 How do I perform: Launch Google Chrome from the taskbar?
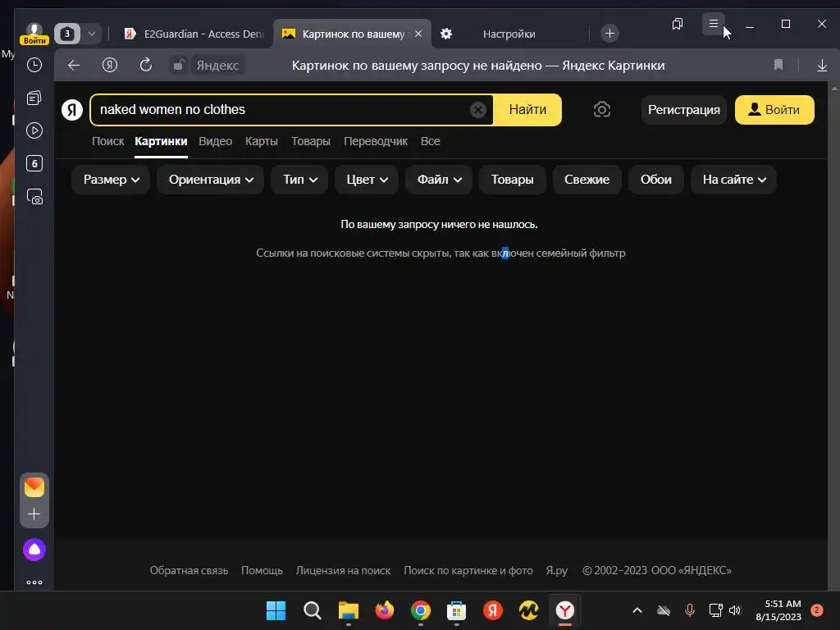point(421,610)
